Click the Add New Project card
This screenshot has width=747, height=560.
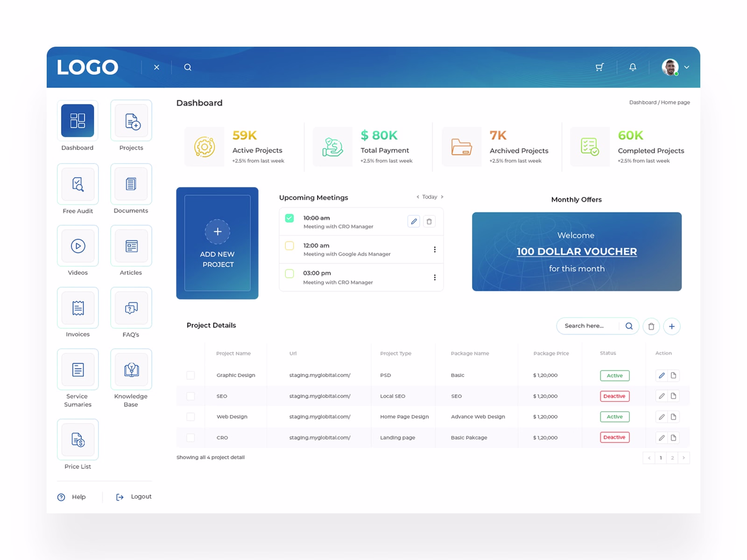[217, 243]
